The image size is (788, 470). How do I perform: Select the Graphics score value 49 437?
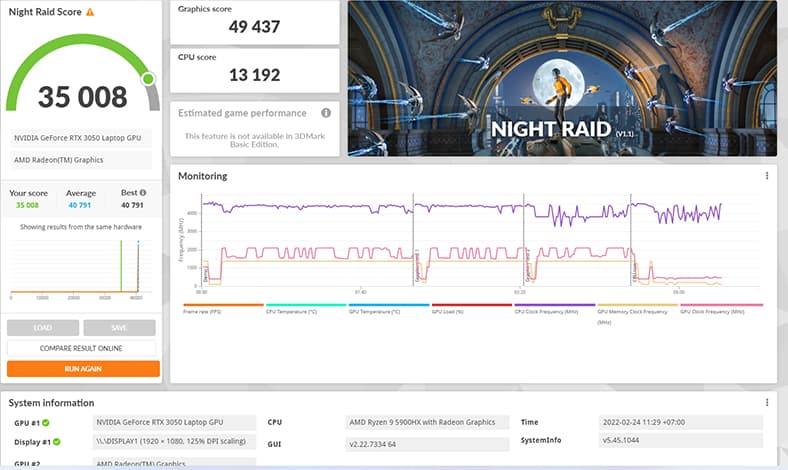tap(254, 27)
